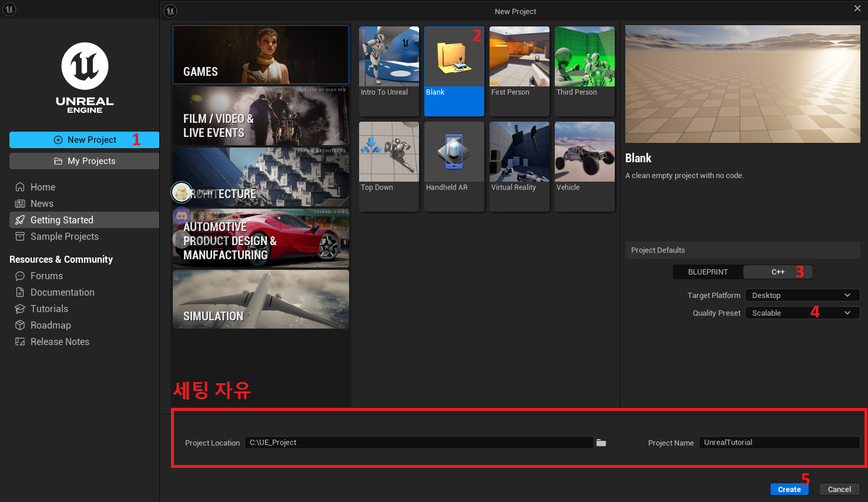This screenshot has width=868, height=502.
Task: Choose the Third Person template
Action: [x=585, y=71]
